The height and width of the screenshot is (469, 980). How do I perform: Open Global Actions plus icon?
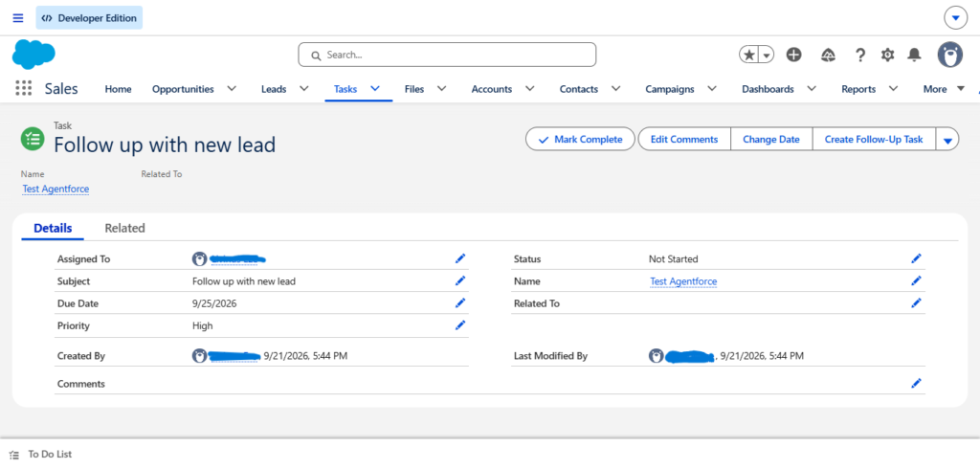point(793,55)
